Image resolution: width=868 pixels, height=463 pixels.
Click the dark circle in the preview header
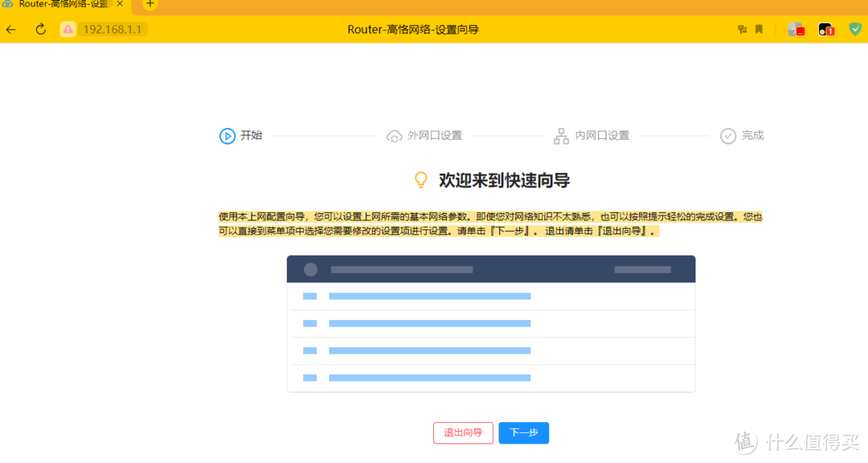[x=310, y=269]
